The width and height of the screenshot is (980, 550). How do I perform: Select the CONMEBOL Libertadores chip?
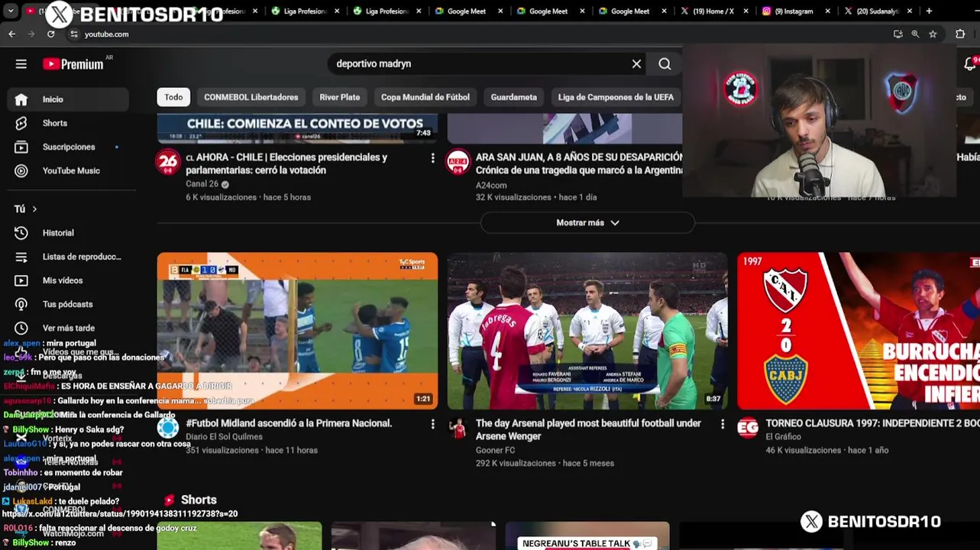(x=251, y=97)
